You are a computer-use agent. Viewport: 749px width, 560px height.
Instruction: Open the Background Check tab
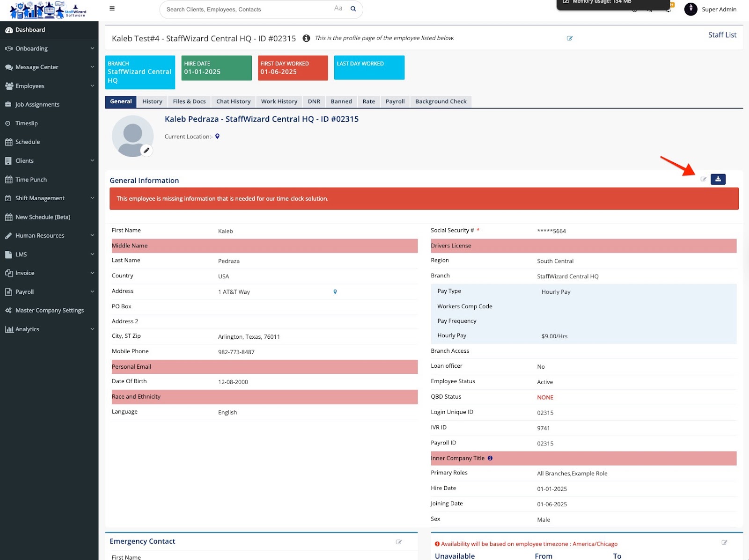pyautogui.click(x=441, y=102)
